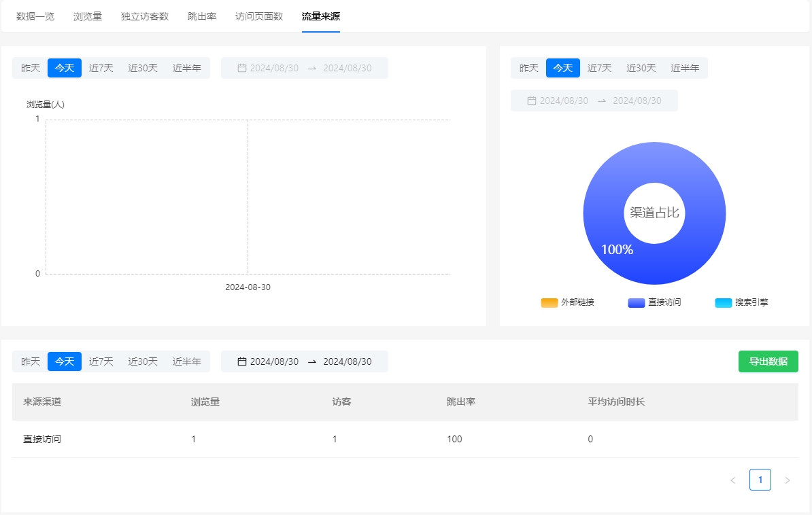Open end date picker in bottom table
The height and width of the screenshot is (515, 812).
pyautogui.click(x=347, y=361)
